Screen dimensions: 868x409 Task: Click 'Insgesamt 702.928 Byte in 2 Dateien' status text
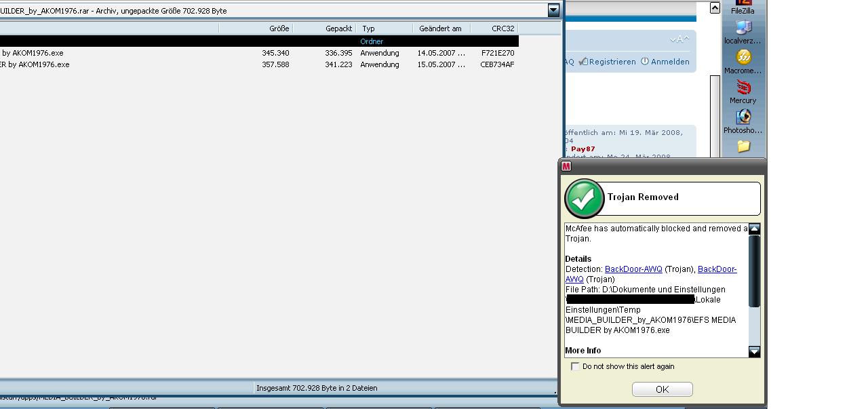tap(317, 388)
